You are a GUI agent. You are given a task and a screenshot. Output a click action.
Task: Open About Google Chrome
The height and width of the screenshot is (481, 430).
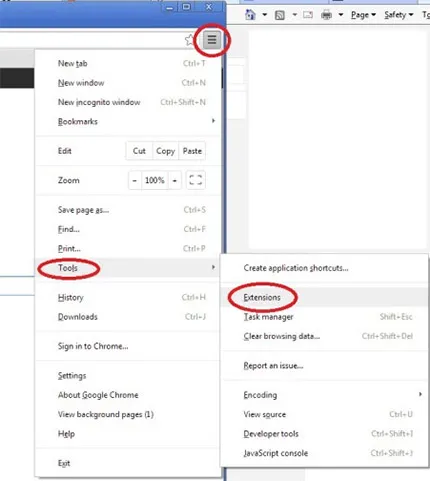coord(128,395)
